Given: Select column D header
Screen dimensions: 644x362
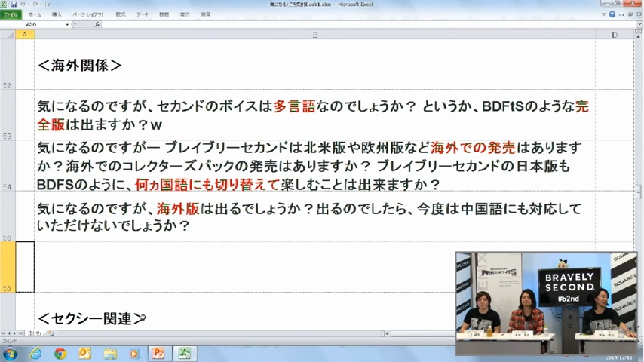Looking at the screenshot, I should tap(615, 35).
